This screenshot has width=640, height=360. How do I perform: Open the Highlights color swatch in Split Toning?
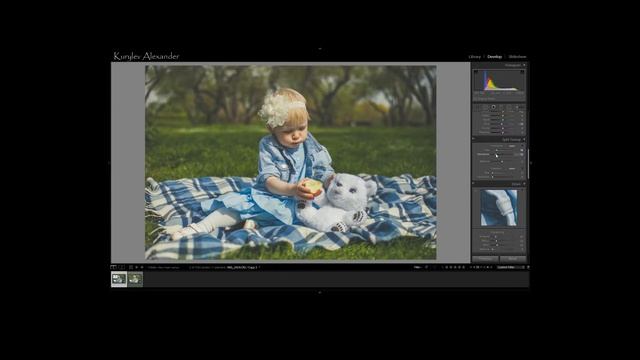(x=512, y=146)
